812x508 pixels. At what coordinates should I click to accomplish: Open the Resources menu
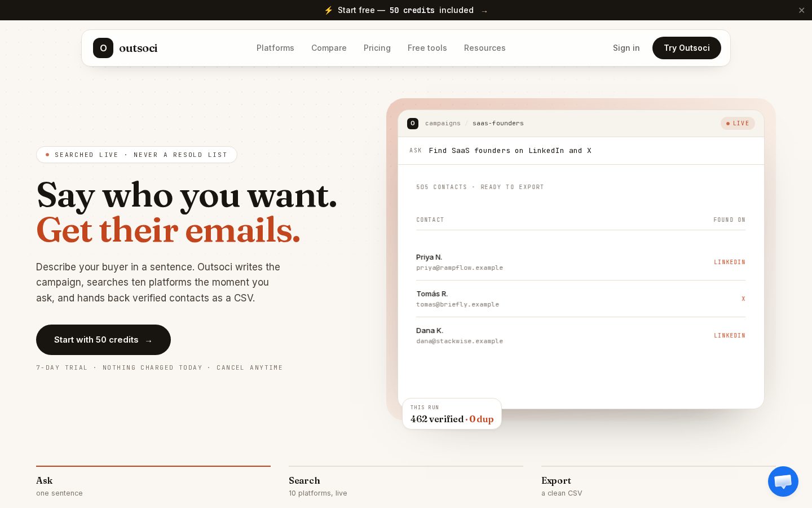(x=485, y=48)
